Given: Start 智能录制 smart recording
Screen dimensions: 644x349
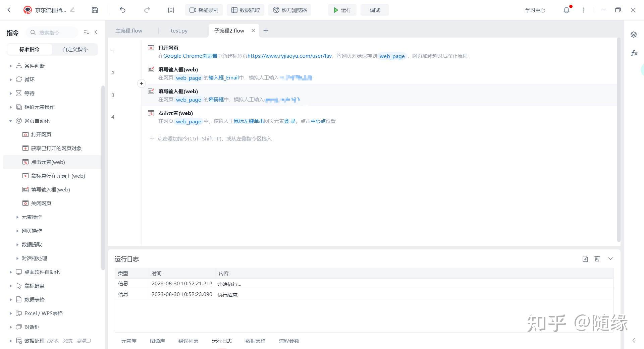Looking at the screenshot, I should tap(204, 10).
